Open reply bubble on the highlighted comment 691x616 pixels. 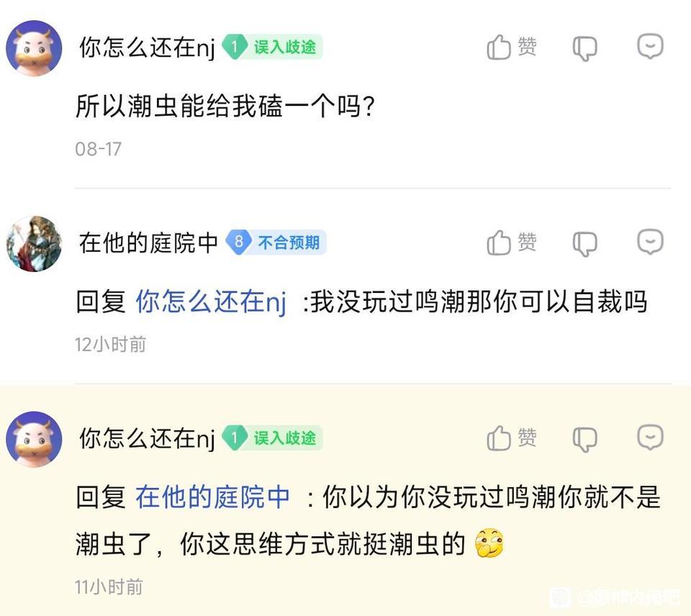(x=650, y=438)
